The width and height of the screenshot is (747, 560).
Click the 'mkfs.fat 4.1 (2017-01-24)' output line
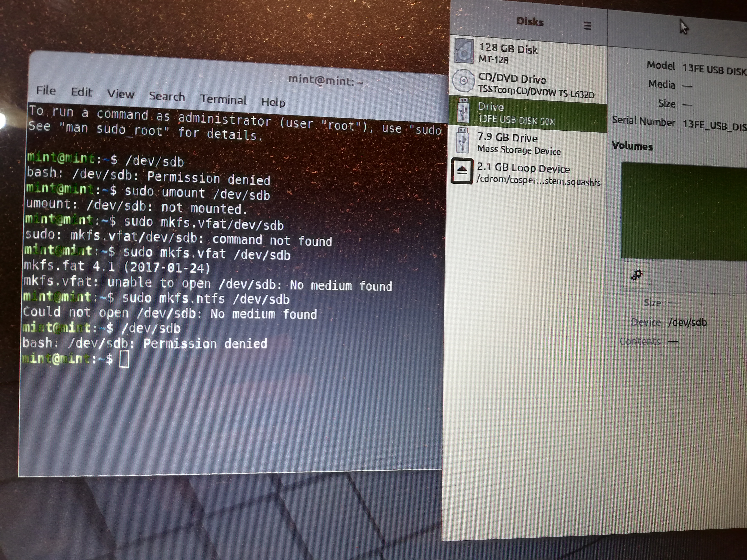[x=117, y=267]
